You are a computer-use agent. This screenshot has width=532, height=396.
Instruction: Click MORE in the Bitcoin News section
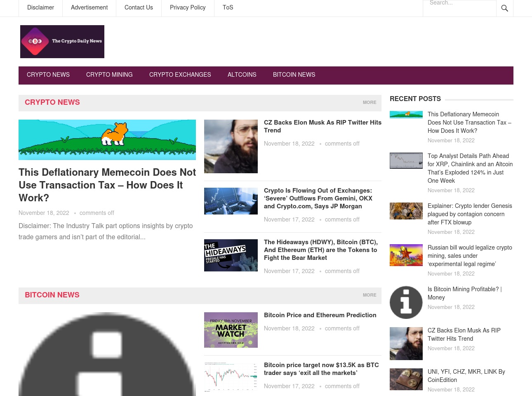pos(370,295)
